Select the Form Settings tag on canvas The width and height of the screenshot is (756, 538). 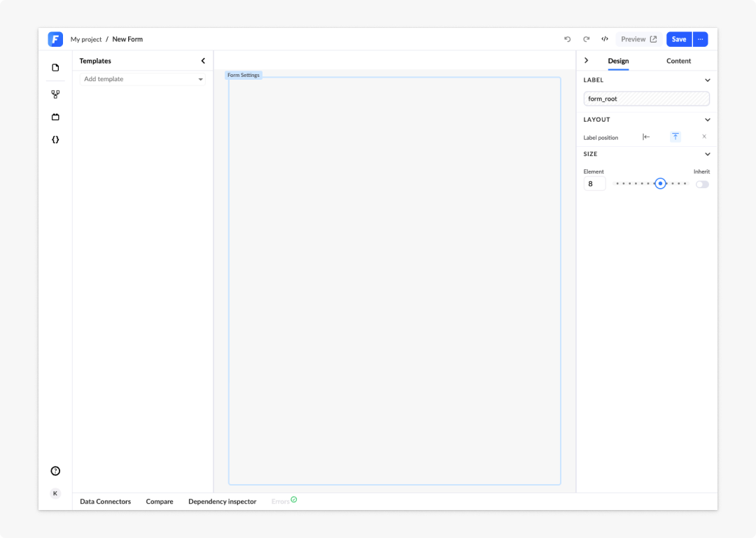click(x=244, y=75)
